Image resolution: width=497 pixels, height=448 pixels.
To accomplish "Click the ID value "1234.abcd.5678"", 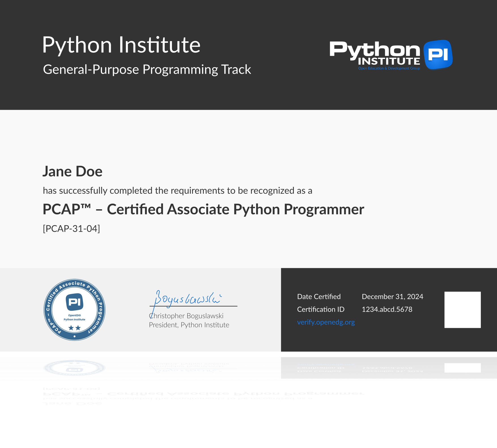I will click(387, 309).
